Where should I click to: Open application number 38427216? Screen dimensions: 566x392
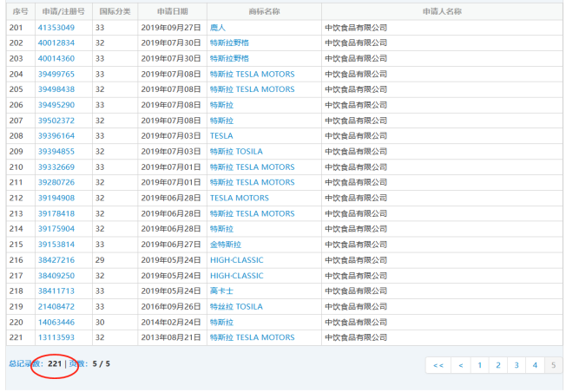tap(56, 260)
